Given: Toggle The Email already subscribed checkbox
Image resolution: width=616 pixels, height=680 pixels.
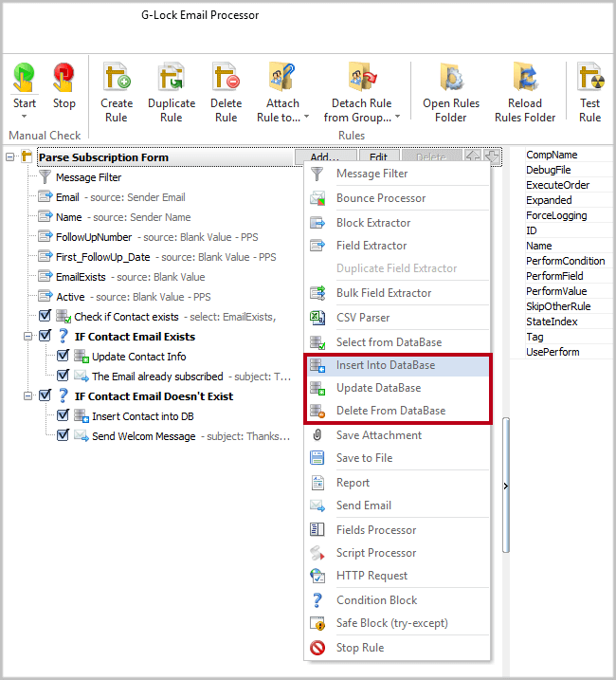Looking at the screenshot, I should (x=63, y=376).
